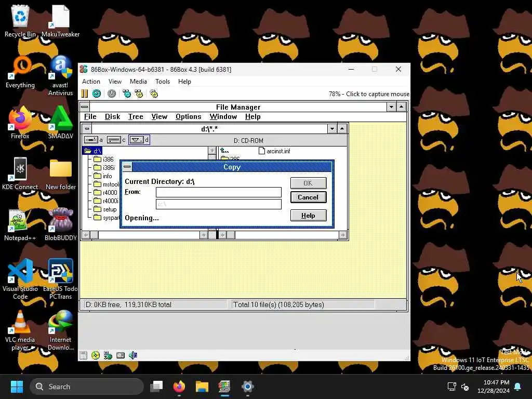Open Visual Studio Code desktop shortcut
Screen dimensions: 532x399
pyautogui.click(x=20, y=279)
